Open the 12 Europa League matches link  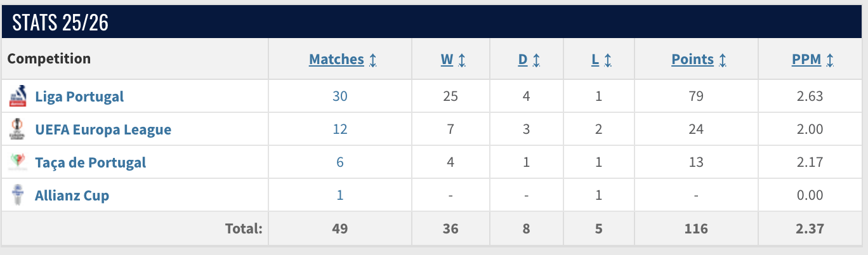click(x=340, y=129)
